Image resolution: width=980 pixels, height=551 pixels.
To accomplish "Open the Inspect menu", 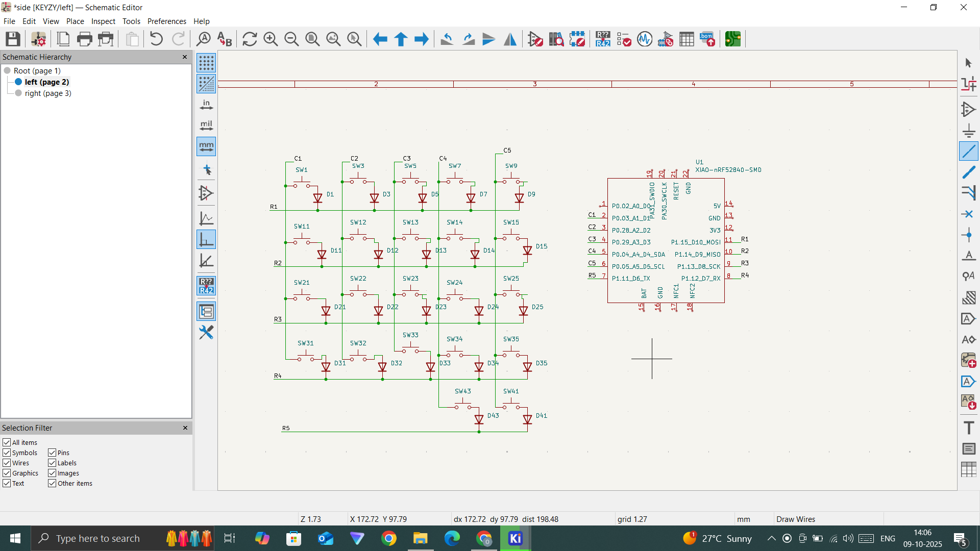I will 103,21.
